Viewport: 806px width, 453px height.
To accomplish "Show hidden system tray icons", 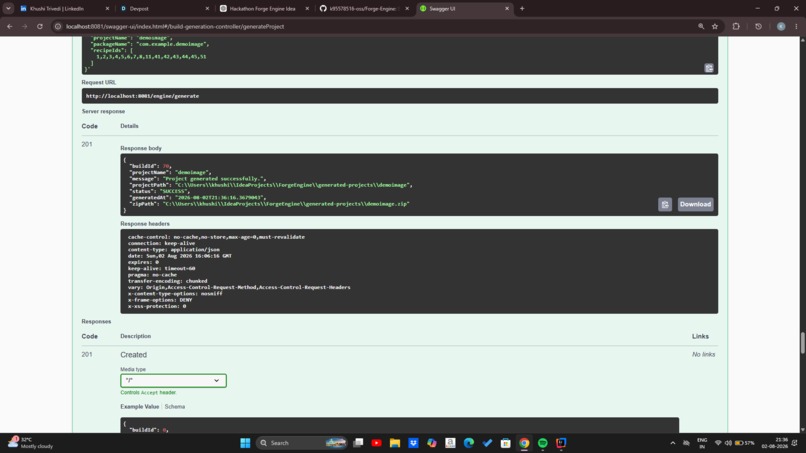I will coord(672,443).
